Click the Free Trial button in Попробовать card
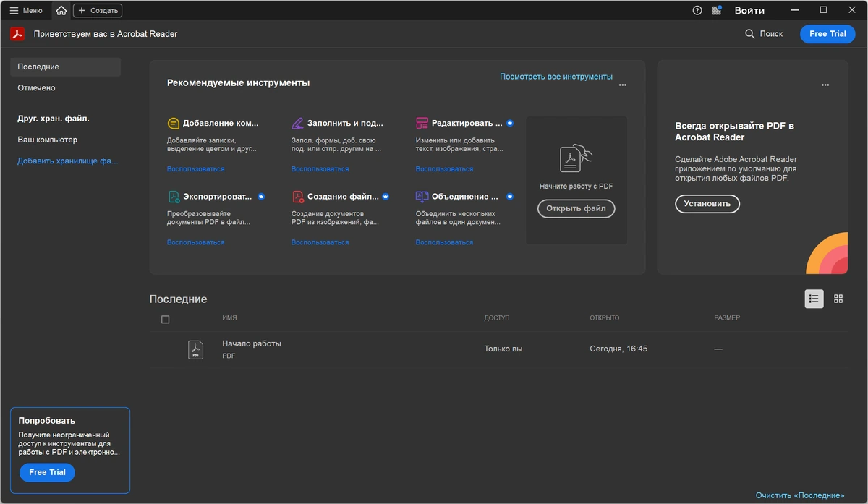868x504 pixels. [47, 472]
